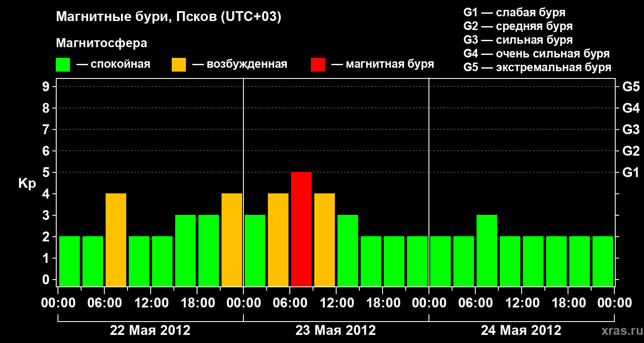Click the 'G5 — экстремальная буря' legend line
644x343 pixels.
(538, 67)
